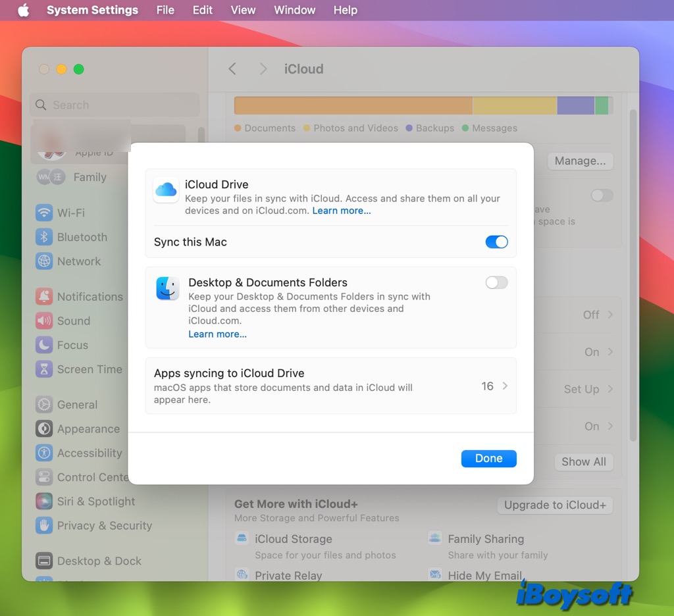674x616 pixels.
Task: Expand Apps syncing to iCloud Drive chevron
Action: [505, 386]
